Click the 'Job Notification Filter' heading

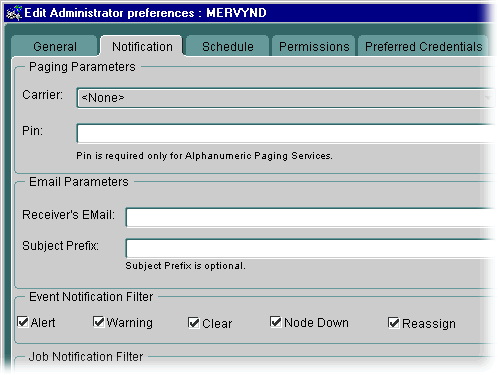click(86, 357)
